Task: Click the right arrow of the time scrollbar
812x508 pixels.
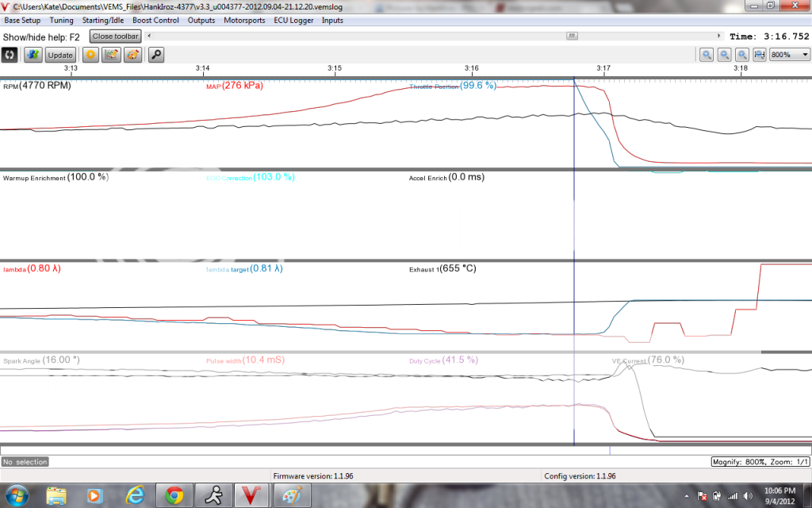Action: [x=718, y=36]
